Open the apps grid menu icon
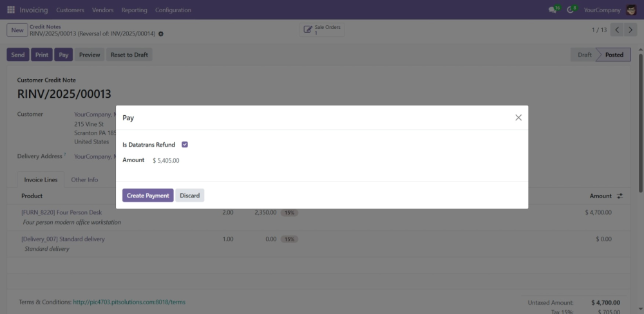644x314 pixels. pos(11,10)
